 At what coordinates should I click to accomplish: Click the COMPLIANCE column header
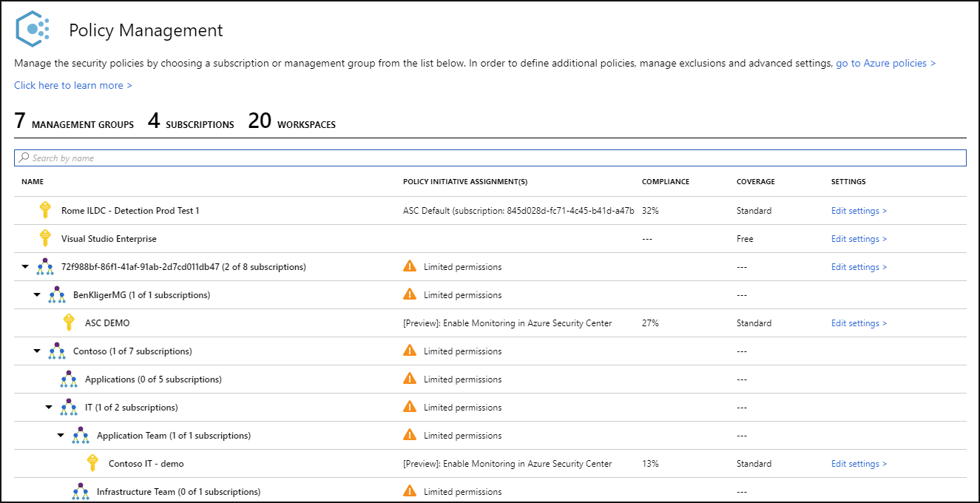(x=666, y=182)
